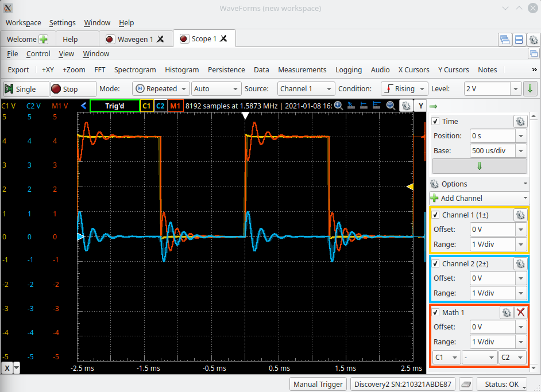Open Channel 1 gear settings

coord(520,215)
